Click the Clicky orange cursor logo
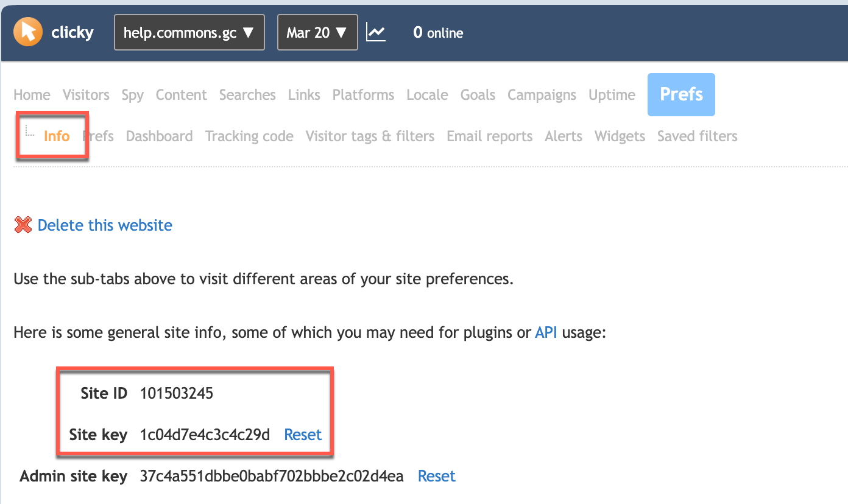Image resolution: width=848 pixels, height=504 pixels. [x=28, y=32]
